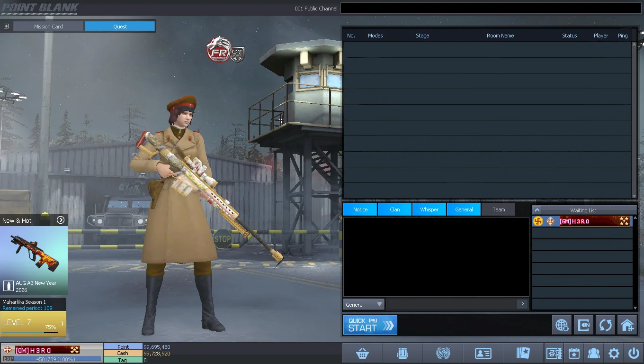Open the profile ID card icon
Screen dimensions: 644x364
tap(483, 353)
